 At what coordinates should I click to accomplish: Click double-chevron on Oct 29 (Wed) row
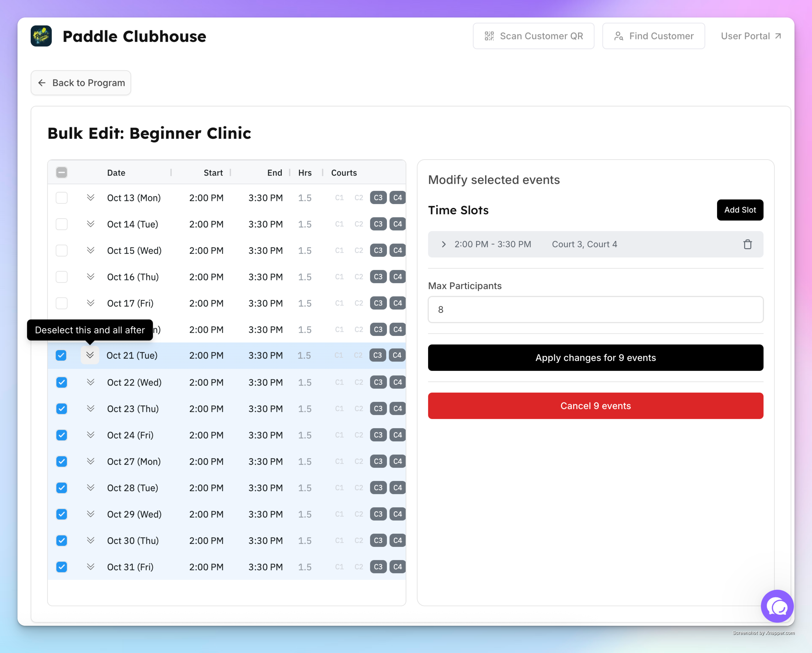tap(90, 514)
